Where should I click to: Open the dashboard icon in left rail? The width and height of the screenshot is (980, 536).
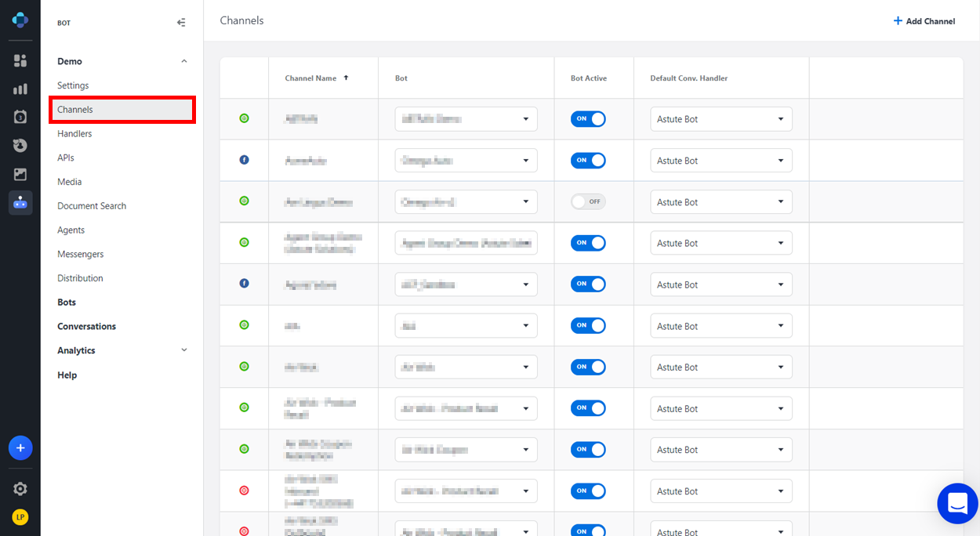[20, 60]
